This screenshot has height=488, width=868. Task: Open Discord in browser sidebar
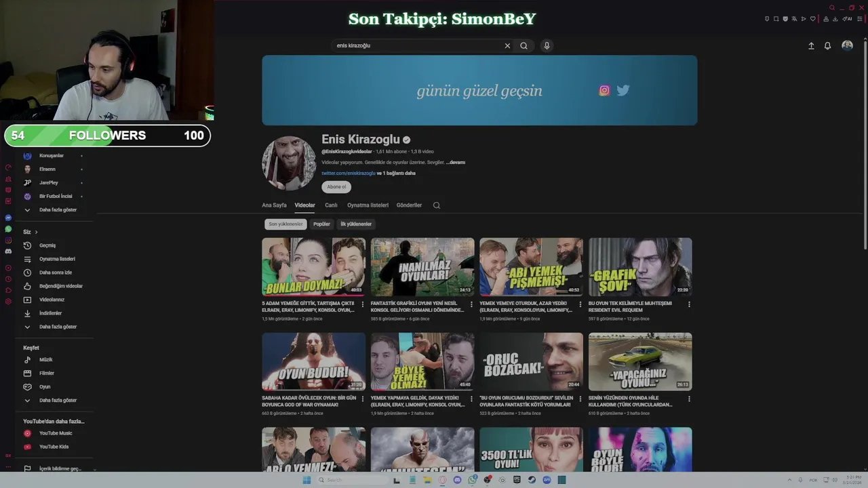point(8,251)
